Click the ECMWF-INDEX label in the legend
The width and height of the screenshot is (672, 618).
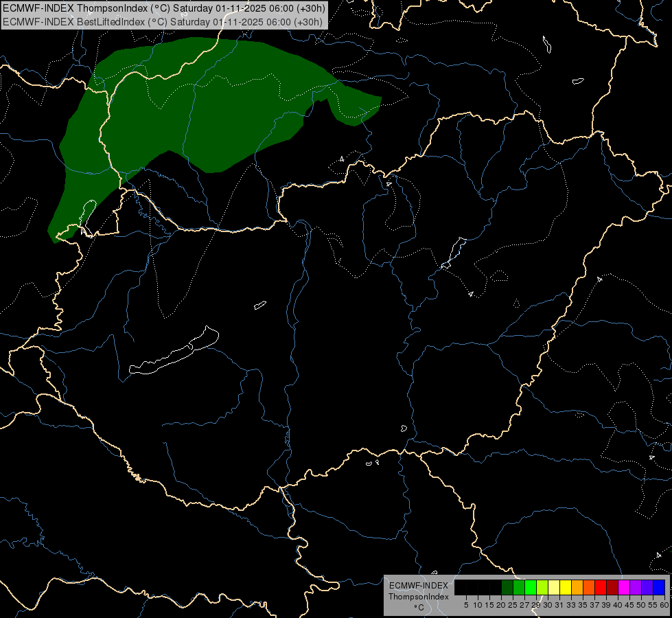419,586
